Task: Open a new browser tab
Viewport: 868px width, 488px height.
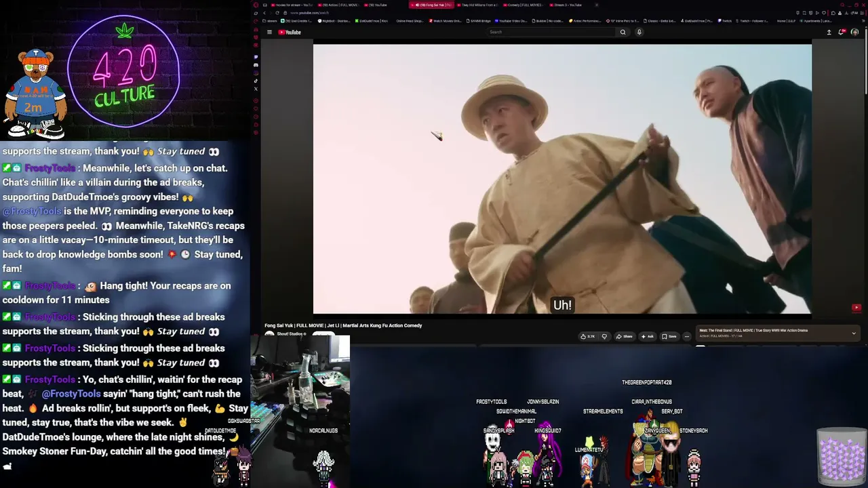Action: 596,5
